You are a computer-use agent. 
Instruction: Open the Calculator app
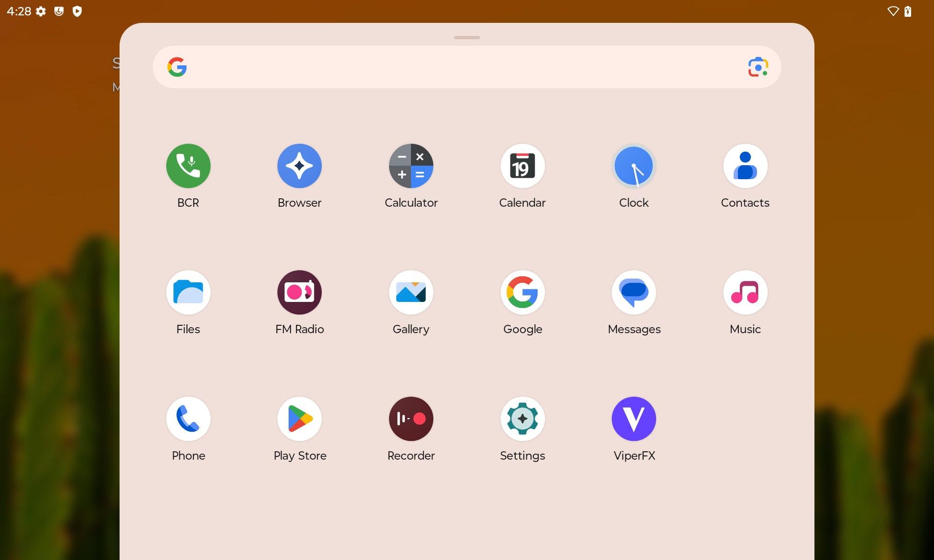[x=411, y=166]
